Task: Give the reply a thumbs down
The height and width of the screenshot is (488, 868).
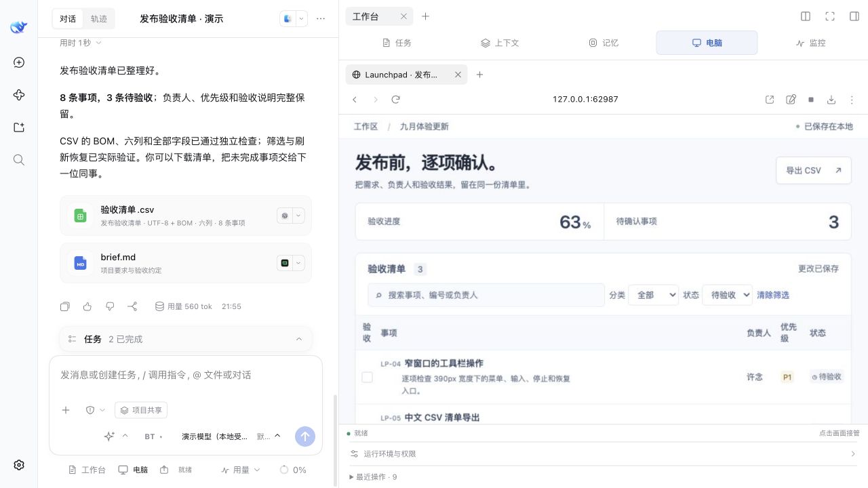Action: [110, 306]
